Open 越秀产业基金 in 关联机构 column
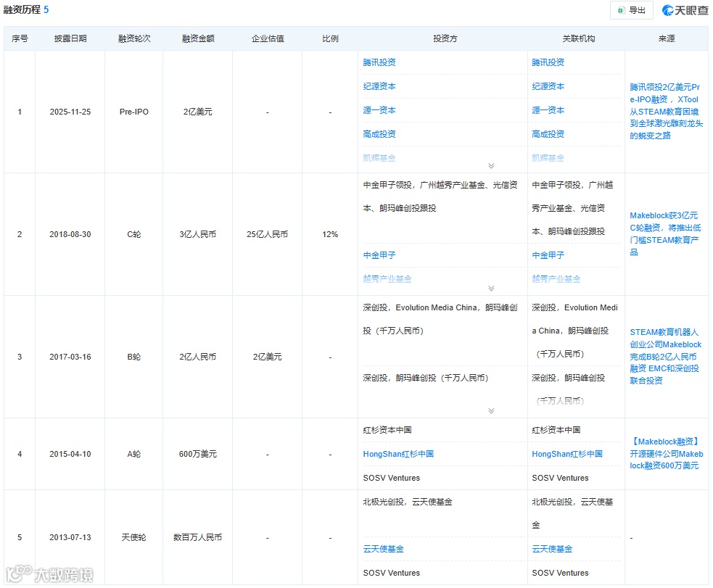 (556, 279)
